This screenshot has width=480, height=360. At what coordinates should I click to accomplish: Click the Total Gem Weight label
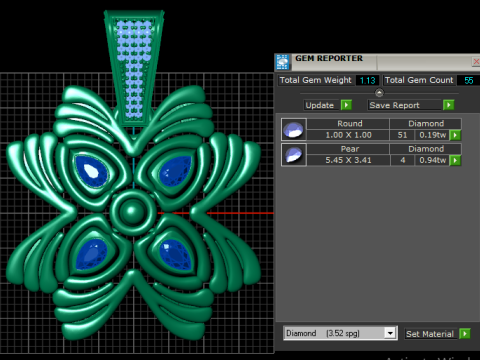click(315, 80)
